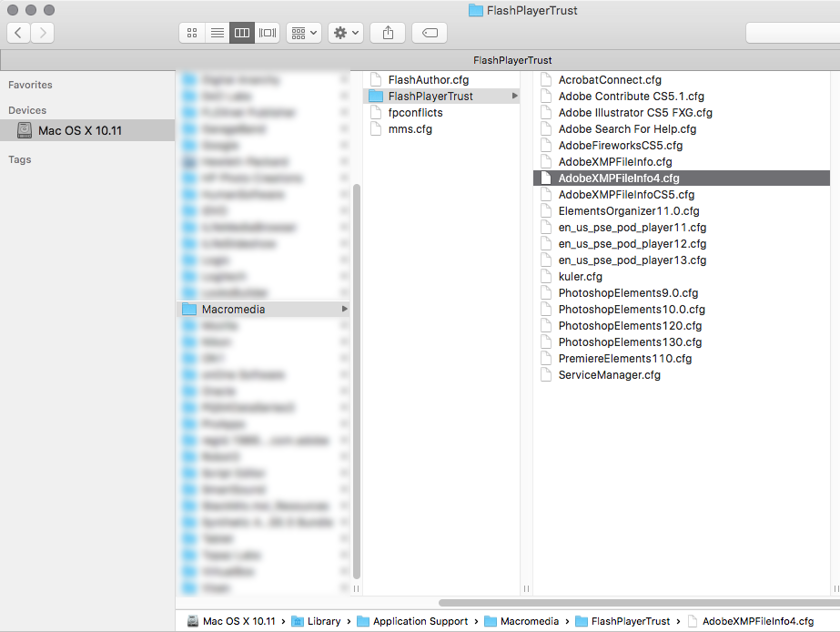Select Mac OS X 10.11 in Devices
Screen dimensions: 840x632
(87, 130)
